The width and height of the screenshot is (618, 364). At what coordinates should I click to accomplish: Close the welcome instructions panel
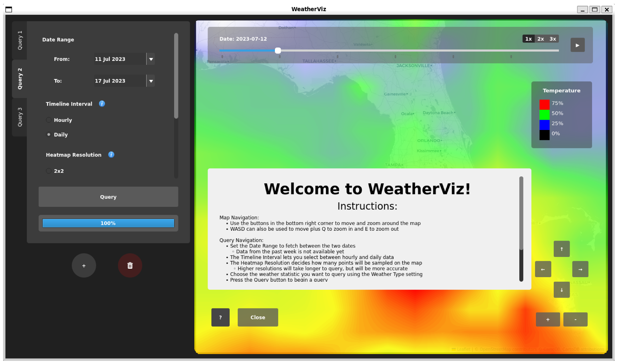pos(258,317)
